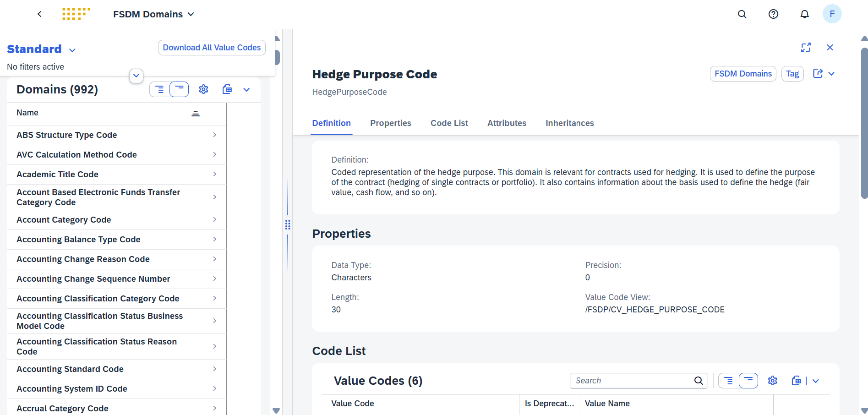Viewport: 868px width, 415px height.
Task: Click the back arrow in header
Action: [40, 14]
